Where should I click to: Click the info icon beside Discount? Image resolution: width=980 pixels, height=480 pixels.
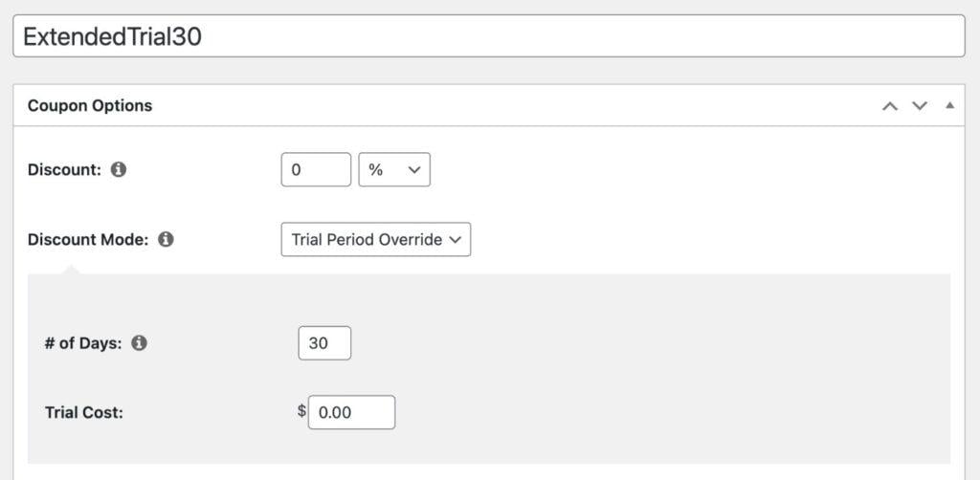click(119, 170)
